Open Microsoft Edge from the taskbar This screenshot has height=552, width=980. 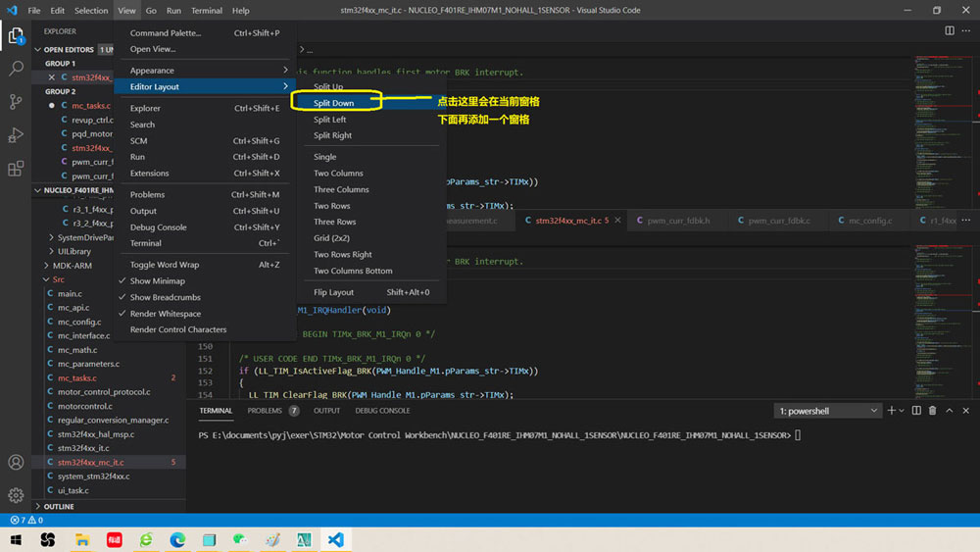[x=177, y=539]
